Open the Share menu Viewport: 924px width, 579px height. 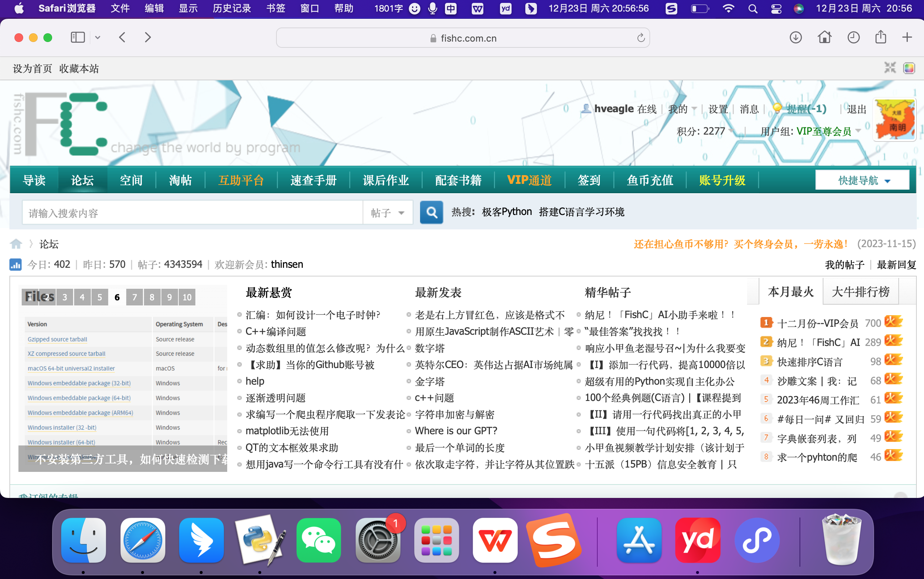pos(881,37)
